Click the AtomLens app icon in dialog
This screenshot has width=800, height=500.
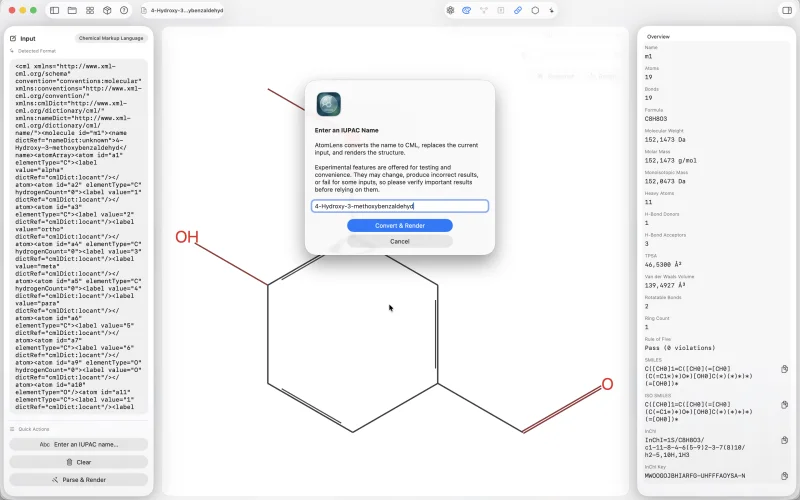[x=329, y=105]
